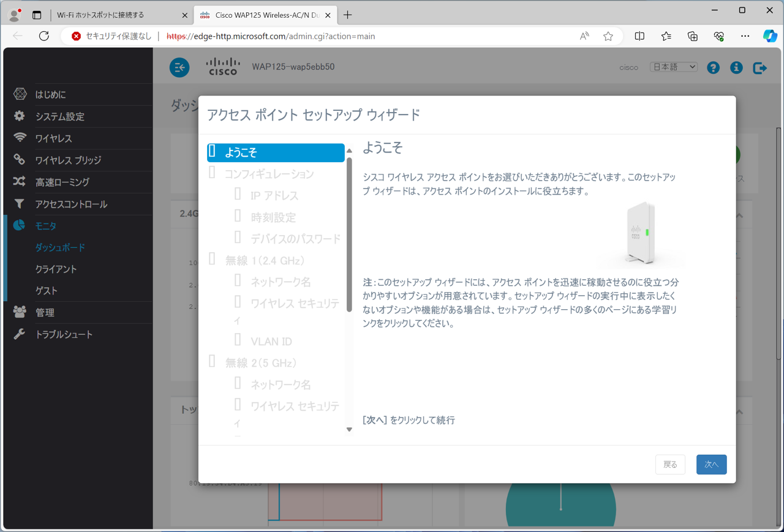Open ワイヤレス ブリッジ menu
This screenshot has width=784, height=532.
point(68,160)
